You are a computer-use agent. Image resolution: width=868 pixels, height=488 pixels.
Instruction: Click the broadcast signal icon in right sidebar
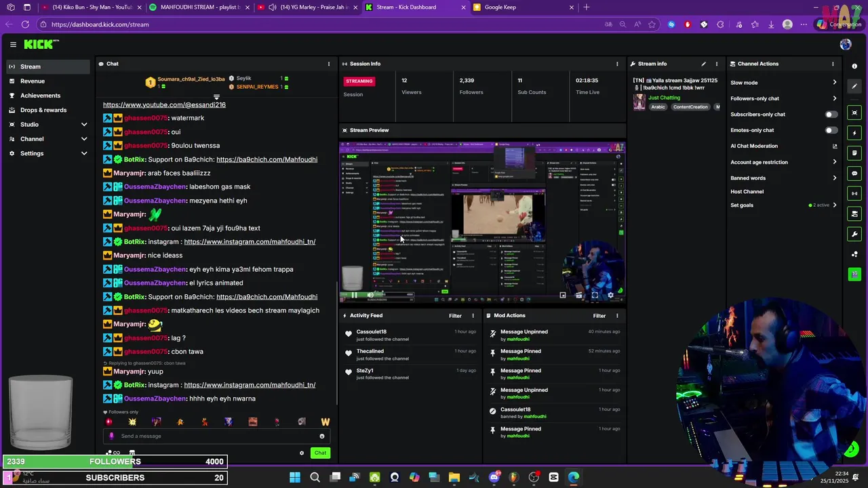pos(854,193)
